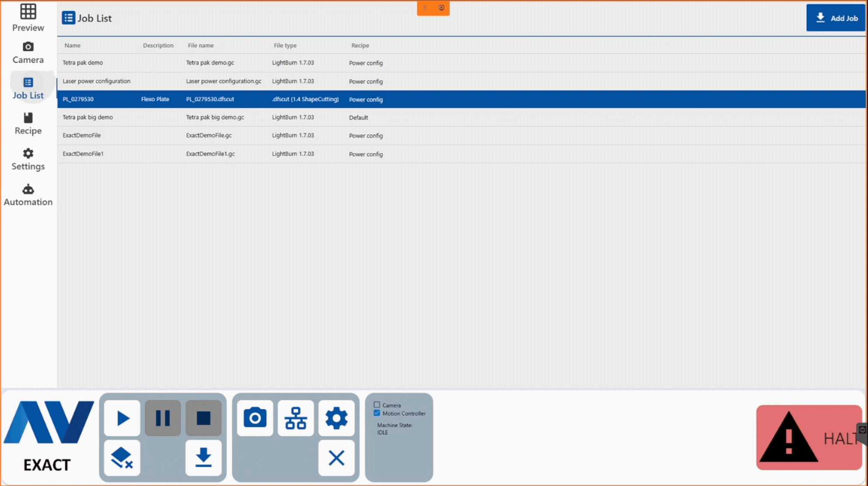Uncheck the Motion Controller checkbox
The image size is (868, 486).
377,413
